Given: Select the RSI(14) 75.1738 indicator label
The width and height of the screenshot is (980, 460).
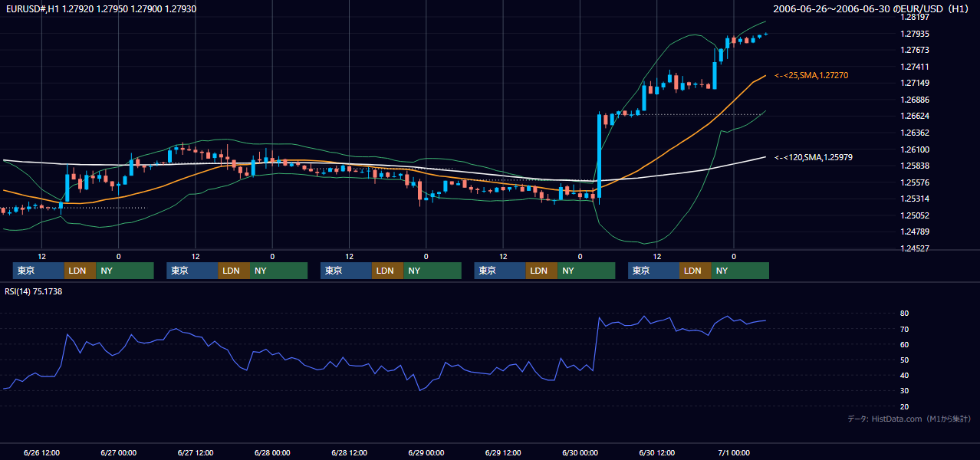Looking at the screenshot, I should [34, 291].
